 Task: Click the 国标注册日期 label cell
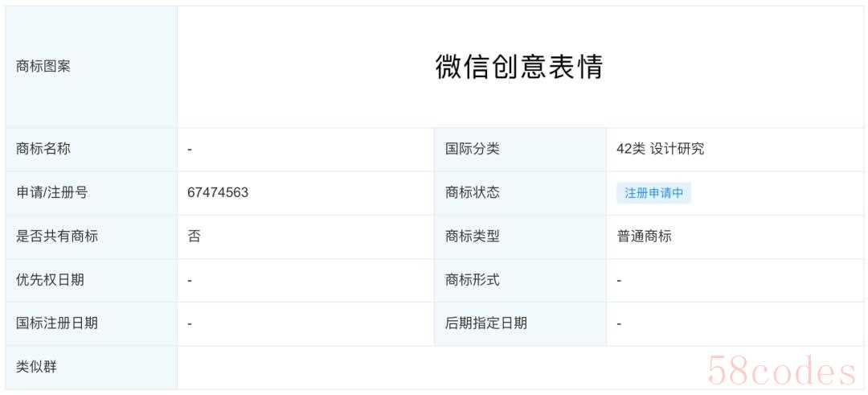click(92, 323)
